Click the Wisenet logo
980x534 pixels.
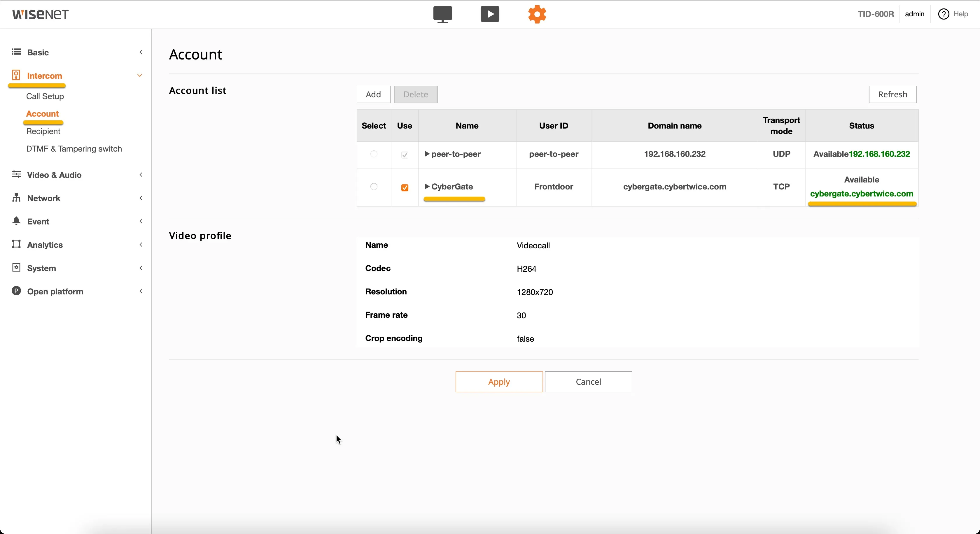point(40,15)
